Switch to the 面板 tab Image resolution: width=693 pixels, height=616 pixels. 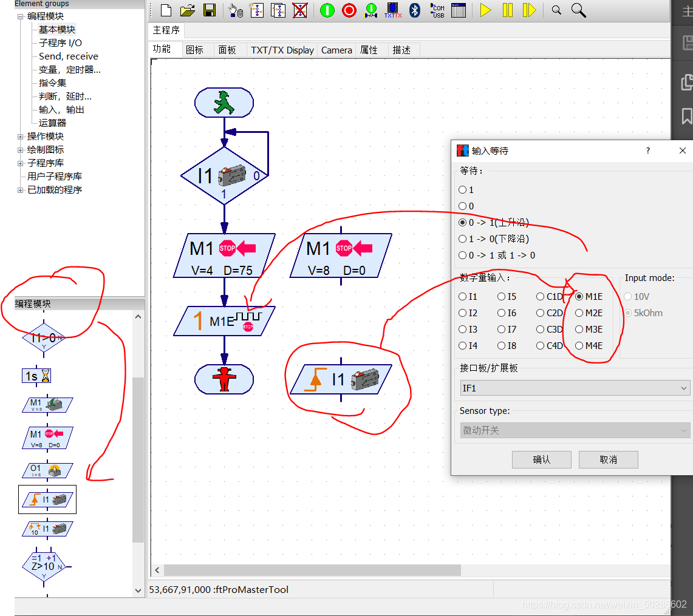(227, 50)
